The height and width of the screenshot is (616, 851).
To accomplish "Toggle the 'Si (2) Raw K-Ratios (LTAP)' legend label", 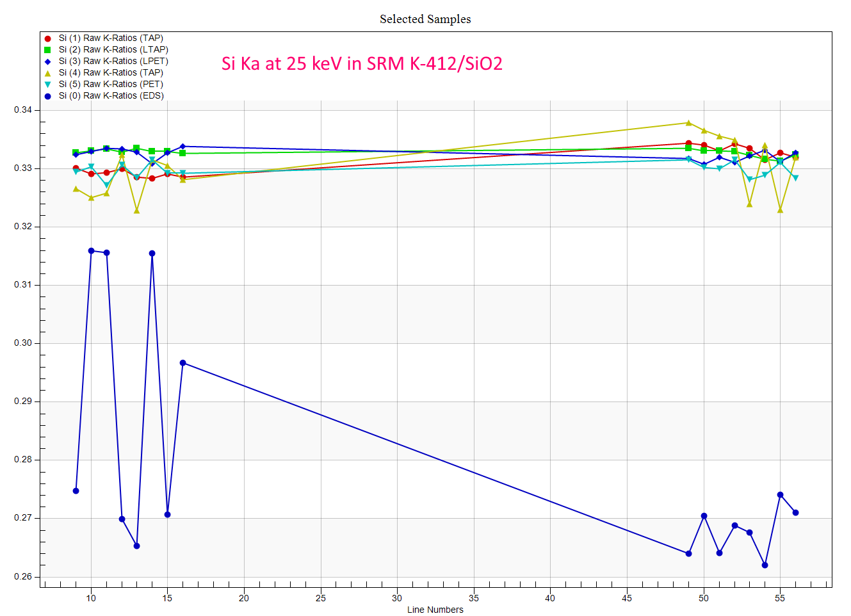I will tap(113, 50).
